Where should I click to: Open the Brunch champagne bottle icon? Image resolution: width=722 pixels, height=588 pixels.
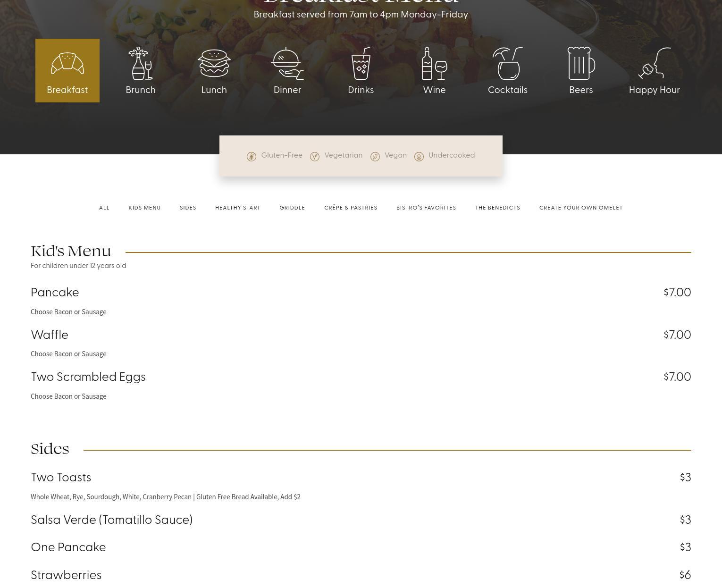(141, 63)
